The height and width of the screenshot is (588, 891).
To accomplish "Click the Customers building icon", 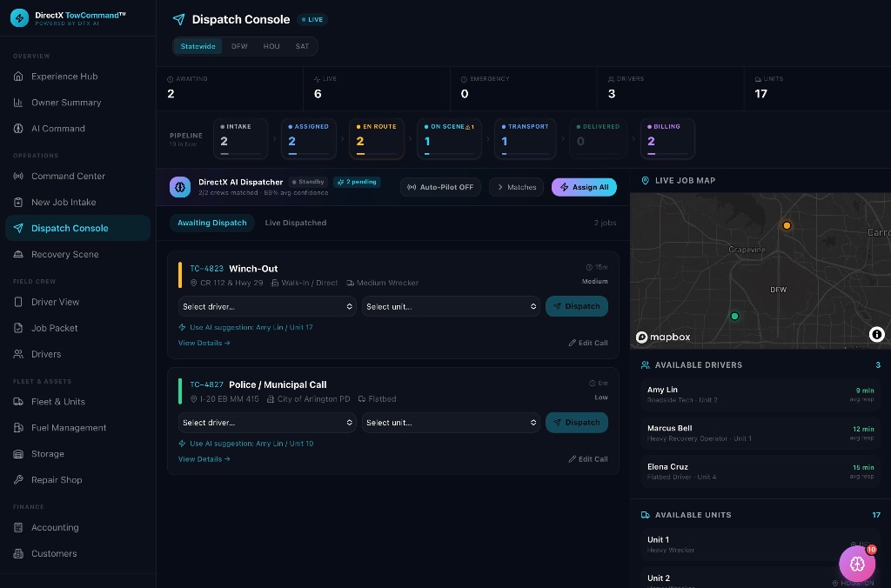I will pos(18,553).
